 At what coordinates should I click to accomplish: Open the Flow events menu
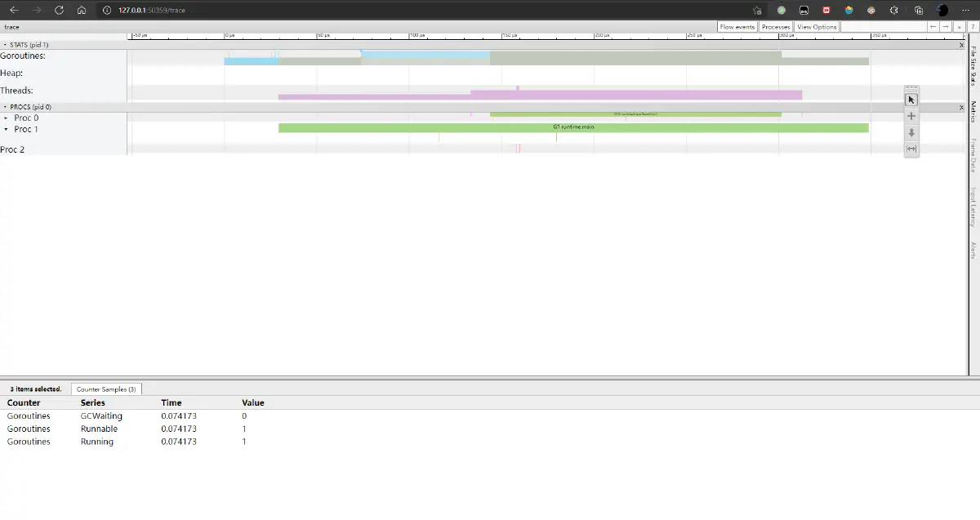(x=737, y=27)
